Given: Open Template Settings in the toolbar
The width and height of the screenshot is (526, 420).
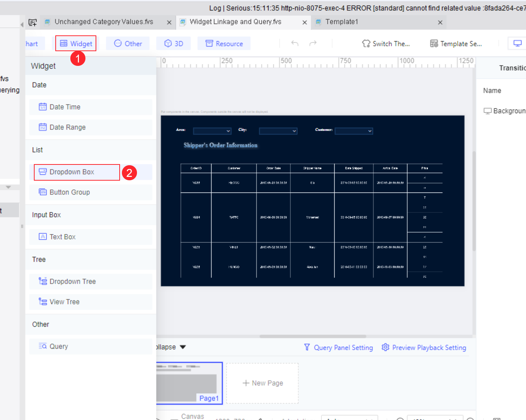Looking at the screenshot, I should (x=456, y=44).
